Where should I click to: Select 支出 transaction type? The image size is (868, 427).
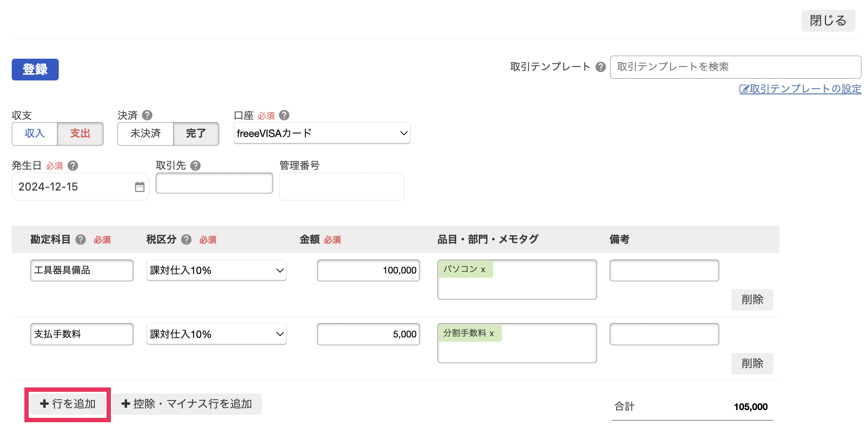(x=80, y=133)
